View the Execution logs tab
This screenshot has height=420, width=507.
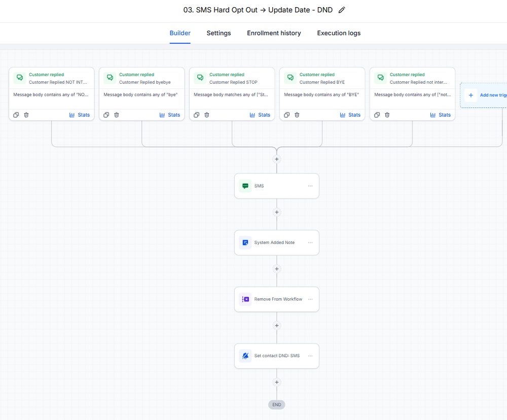(339, 33)
